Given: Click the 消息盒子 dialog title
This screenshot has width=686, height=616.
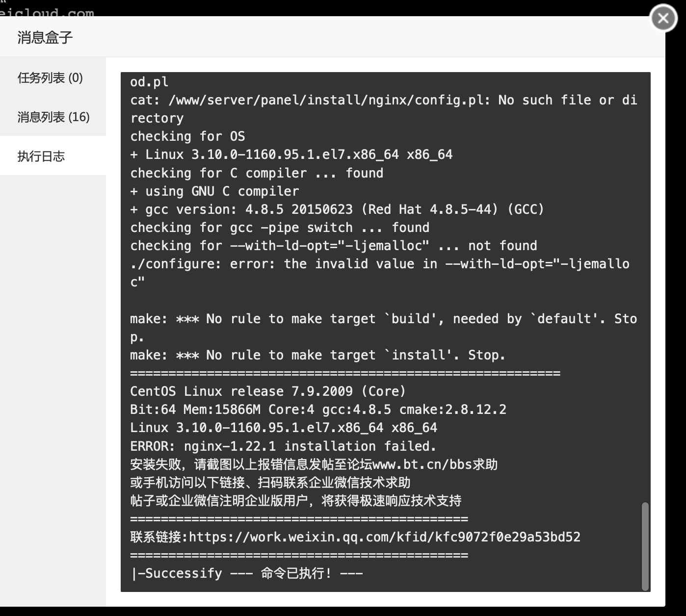Looking at the screenshot, I should (x=45, y=37).
